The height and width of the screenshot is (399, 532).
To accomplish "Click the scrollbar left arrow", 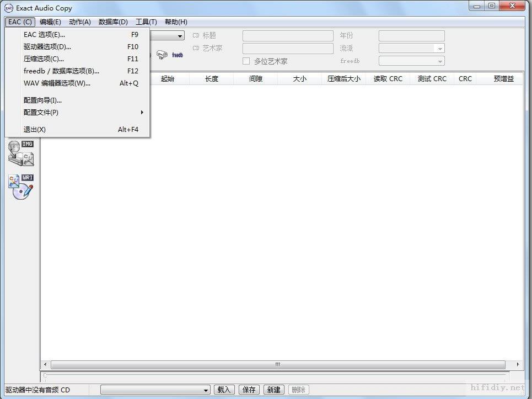I will click(45, 365).
